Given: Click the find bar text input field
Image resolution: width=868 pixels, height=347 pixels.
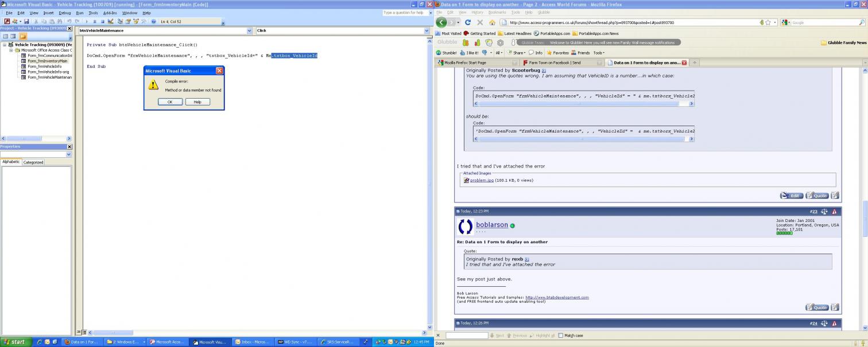Looking at the screenshot, I should [467, 336].
